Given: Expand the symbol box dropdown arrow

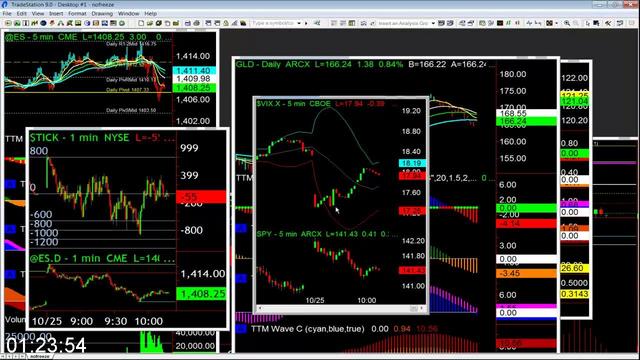Looking at the screenshot, I should coord(299,23).
